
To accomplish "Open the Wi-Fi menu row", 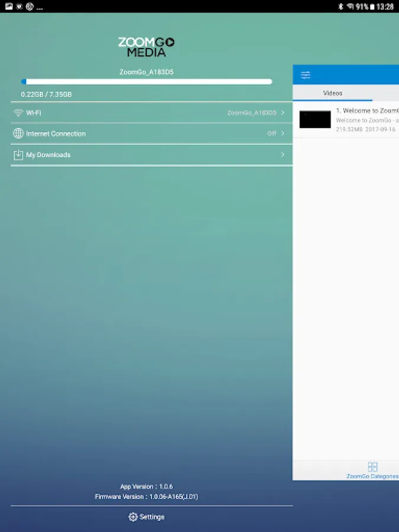I will coord(152,113).
